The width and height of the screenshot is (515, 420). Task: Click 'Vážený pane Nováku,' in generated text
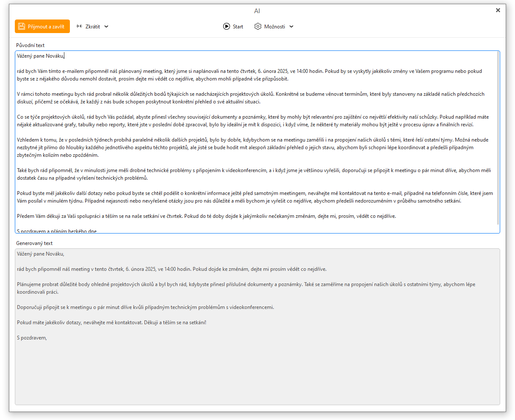point(41,254)
